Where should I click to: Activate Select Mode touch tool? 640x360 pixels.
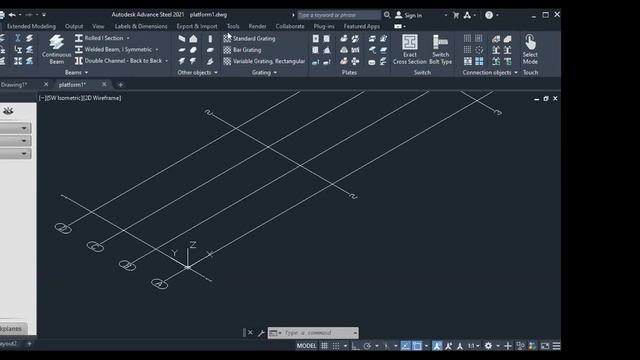click(530, 49)
